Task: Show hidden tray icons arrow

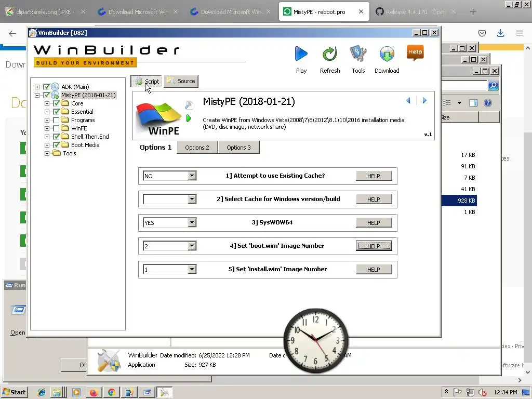Action: pyautogui.click(x=446, y=392)
